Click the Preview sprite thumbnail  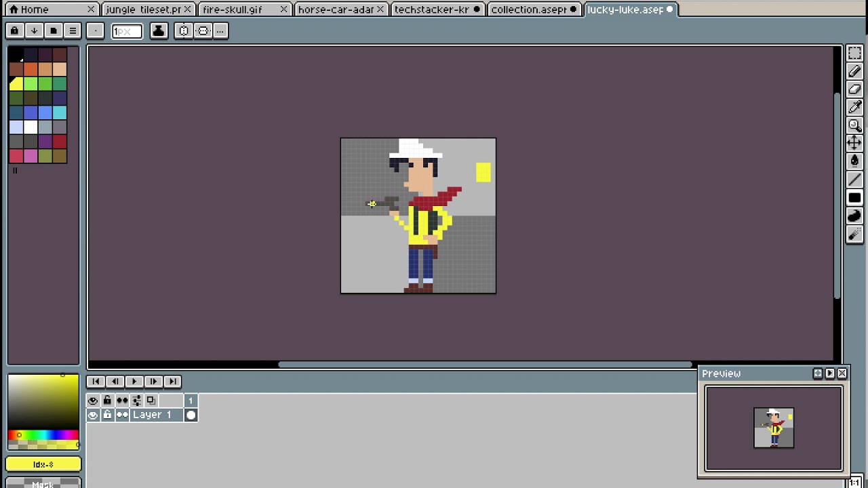click(774, 428)
